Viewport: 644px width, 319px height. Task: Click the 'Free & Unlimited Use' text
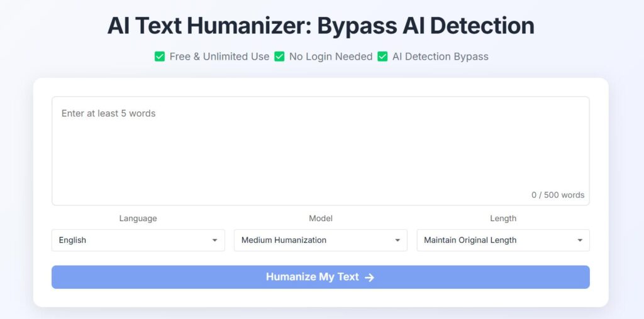click(219, 57)
